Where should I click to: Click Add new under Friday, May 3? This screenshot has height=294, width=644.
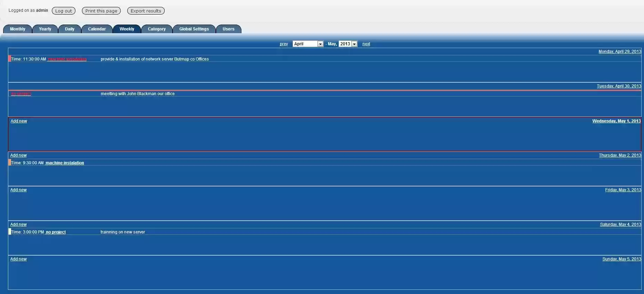pos(18,190)
